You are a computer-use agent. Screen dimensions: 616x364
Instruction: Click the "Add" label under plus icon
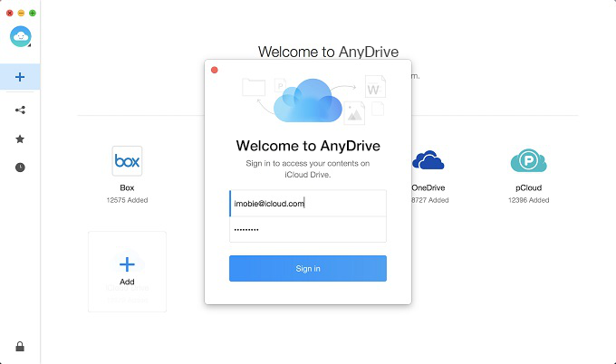coord(127,282)
